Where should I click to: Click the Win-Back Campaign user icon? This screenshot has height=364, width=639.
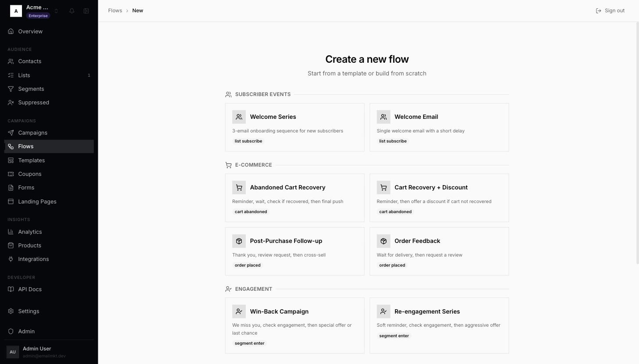pyautogui.click(x=239, y=311)
